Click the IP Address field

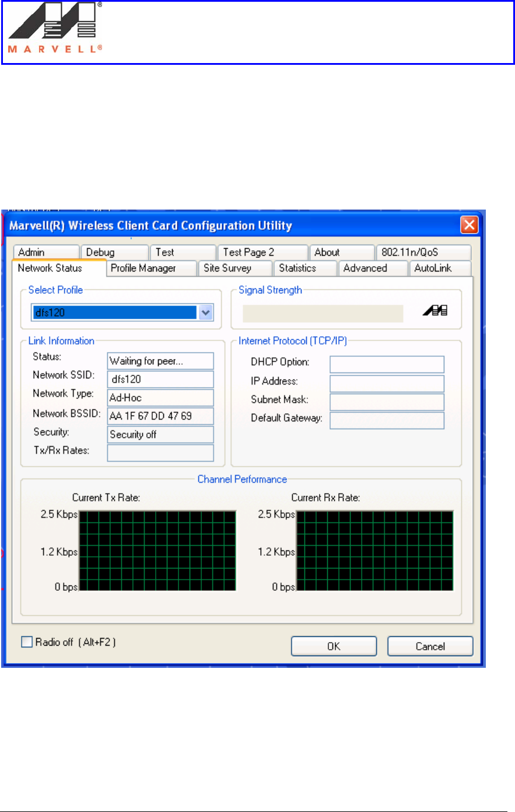[387, 384]
